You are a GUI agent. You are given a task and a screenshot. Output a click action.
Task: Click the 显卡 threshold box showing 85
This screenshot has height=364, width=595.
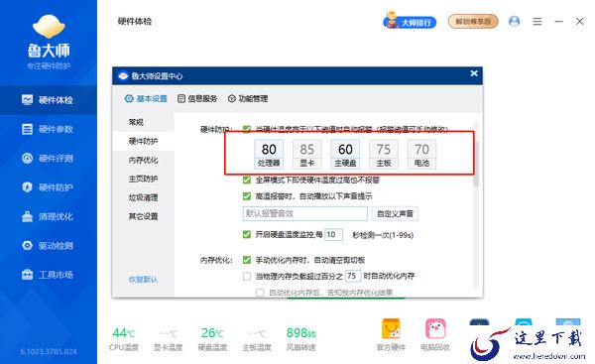[x=307, y=154]
